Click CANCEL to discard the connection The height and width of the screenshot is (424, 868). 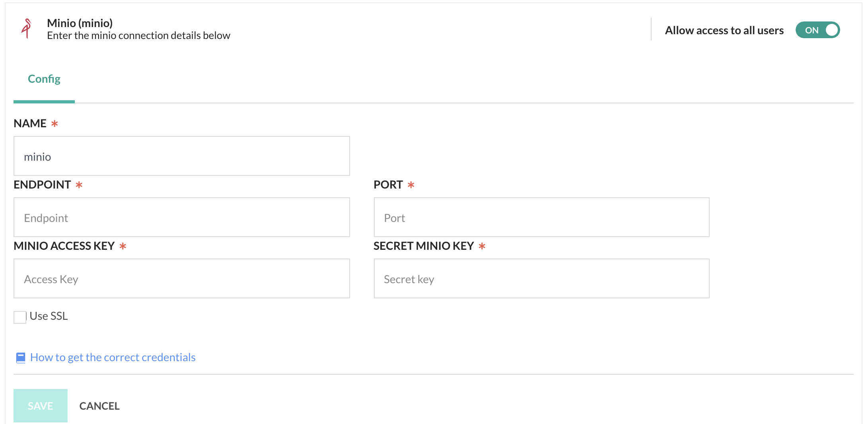point(99,406)
